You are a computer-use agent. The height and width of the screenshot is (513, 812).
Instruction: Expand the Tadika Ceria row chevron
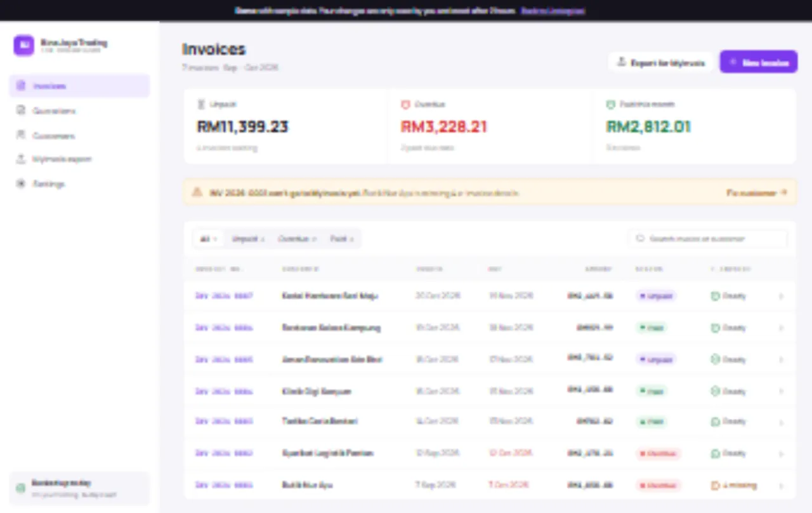click(x=781, y=422)
